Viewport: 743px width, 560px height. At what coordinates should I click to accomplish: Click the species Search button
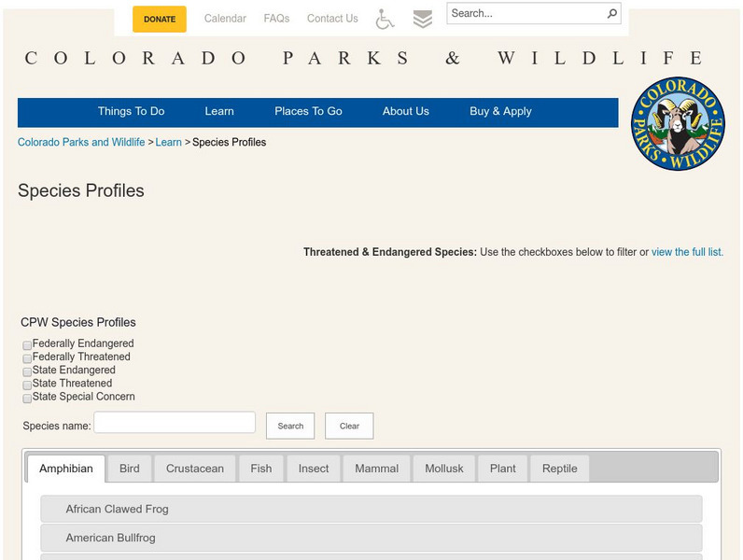[x=290, y=426]
